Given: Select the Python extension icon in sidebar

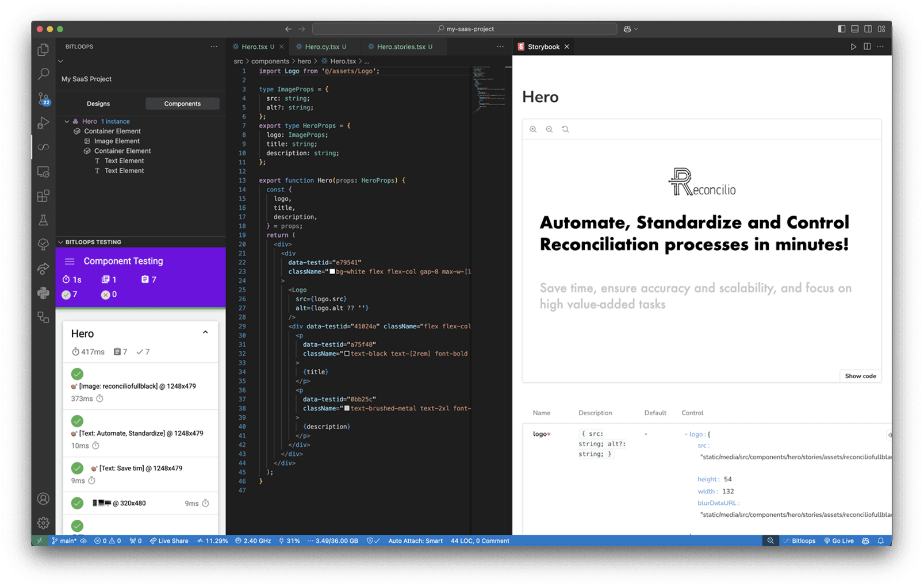Looking at the screenshot, I should coord(43,293).
